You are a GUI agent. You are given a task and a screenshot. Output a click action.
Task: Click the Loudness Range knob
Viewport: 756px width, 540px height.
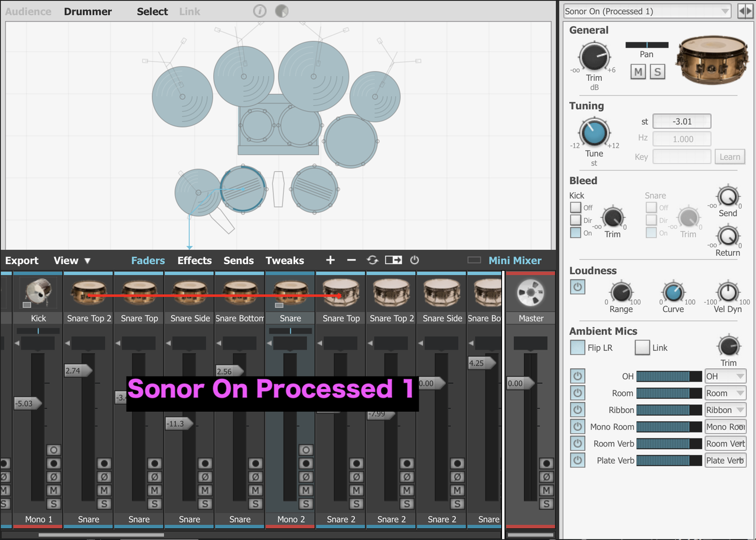621,292
